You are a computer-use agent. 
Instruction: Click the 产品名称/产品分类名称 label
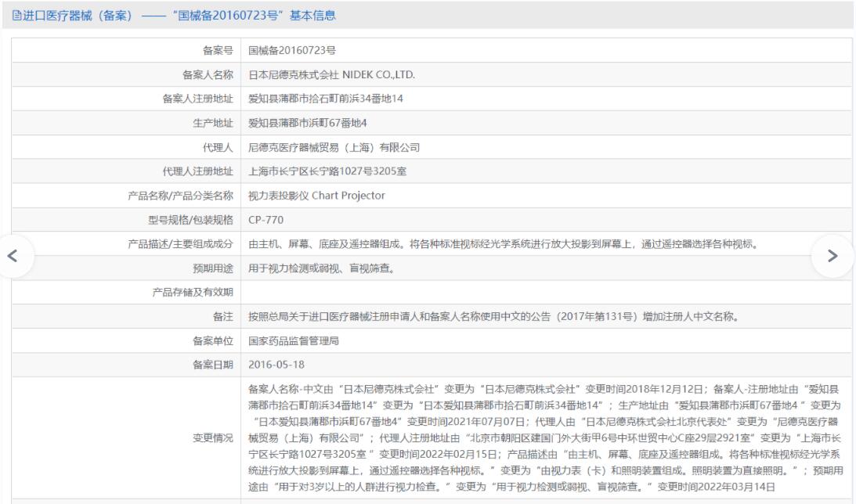tap(181, 196)
